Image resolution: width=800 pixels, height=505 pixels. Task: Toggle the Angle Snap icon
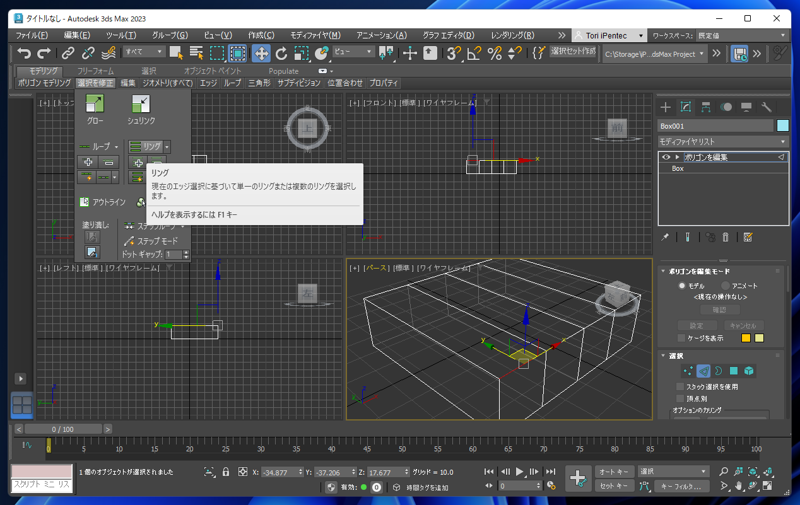[x=474, y=53]
